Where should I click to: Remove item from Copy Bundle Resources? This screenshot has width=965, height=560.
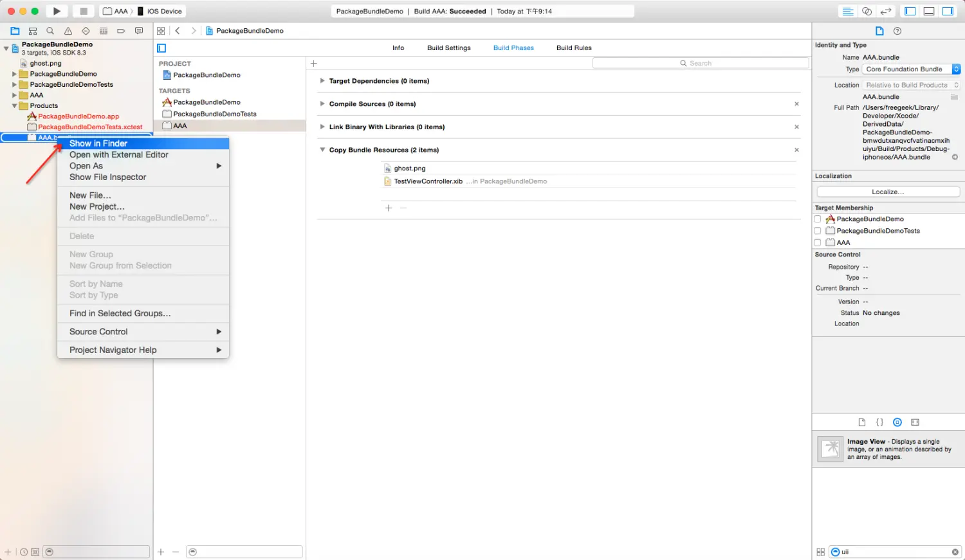403,208
